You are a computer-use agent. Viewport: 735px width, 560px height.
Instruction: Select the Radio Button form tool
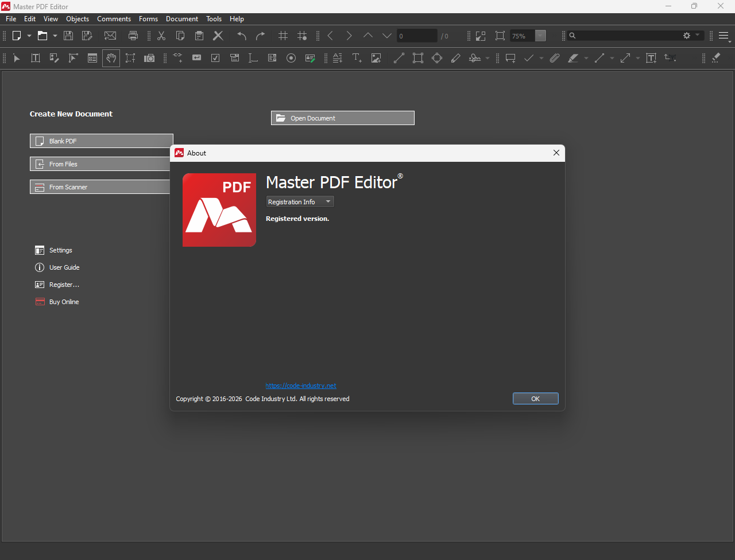(x=291, y=58)
